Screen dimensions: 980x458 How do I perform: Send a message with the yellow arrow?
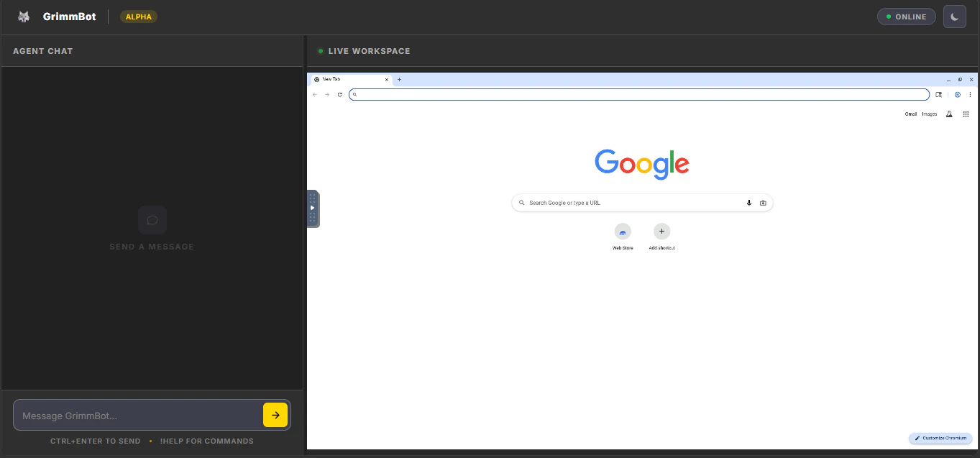275,415
